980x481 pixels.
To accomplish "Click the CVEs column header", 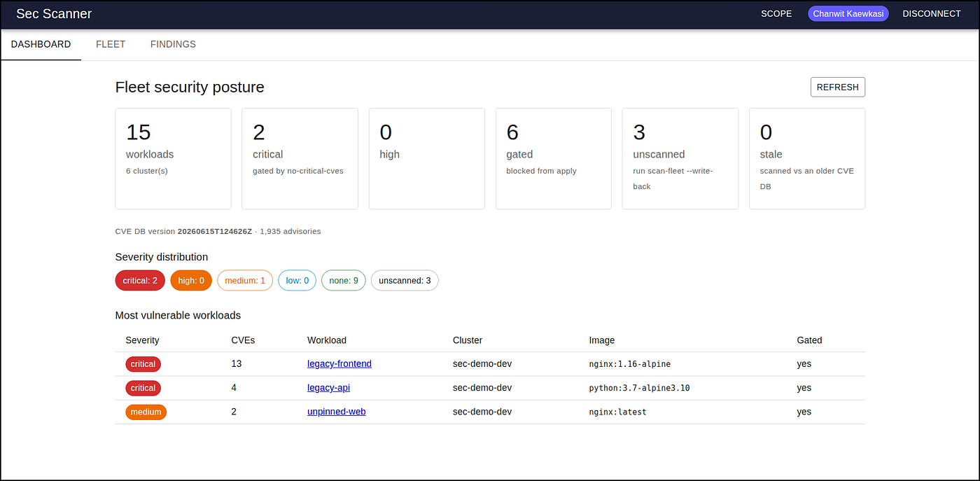I will coord(243,340).
